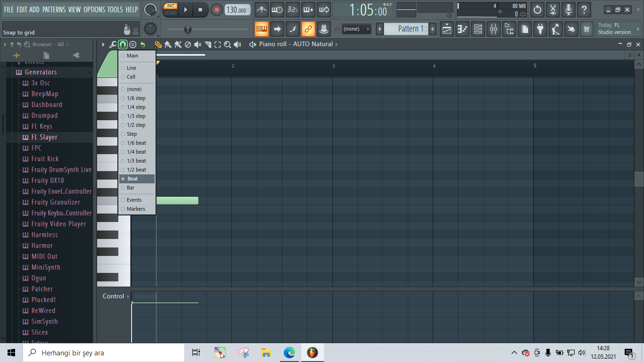Open the main snap (none) dropdown in toolbar
Image resolution: width=644 pixels, height=362 pixels.
coord(356,29)
